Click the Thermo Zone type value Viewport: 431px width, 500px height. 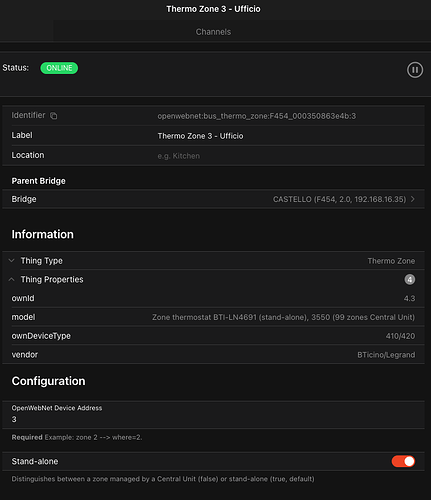pos(391,261)
